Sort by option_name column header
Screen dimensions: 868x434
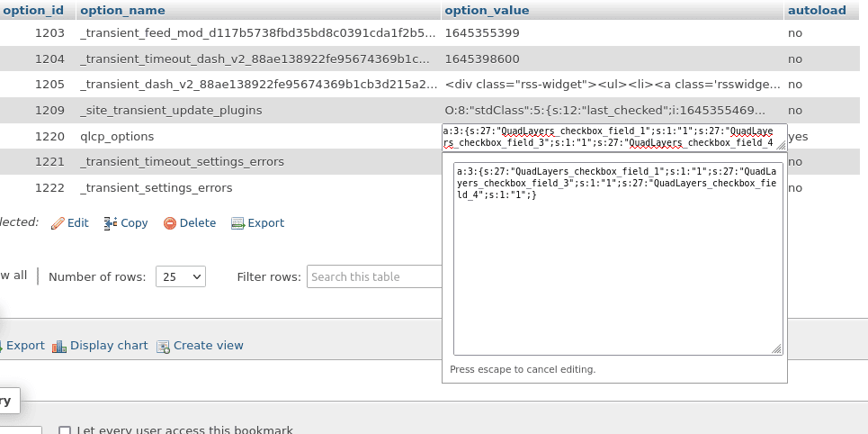122,11
